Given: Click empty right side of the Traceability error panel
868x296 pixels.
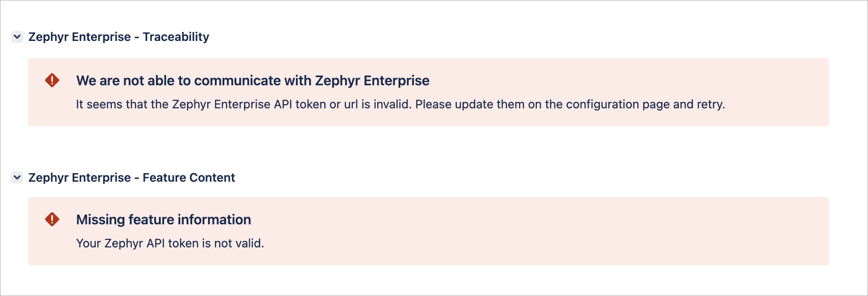Looking at the screenshot, I should click(x=777, y=92).
